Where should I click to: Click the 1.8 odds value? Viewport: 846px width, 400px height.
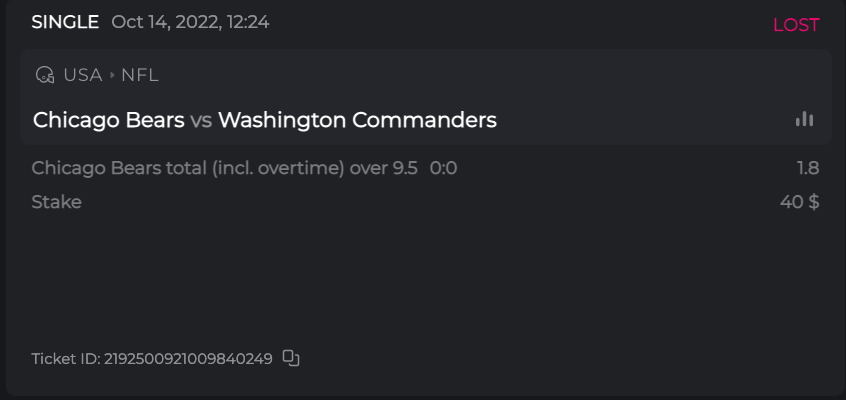point(808,168)
